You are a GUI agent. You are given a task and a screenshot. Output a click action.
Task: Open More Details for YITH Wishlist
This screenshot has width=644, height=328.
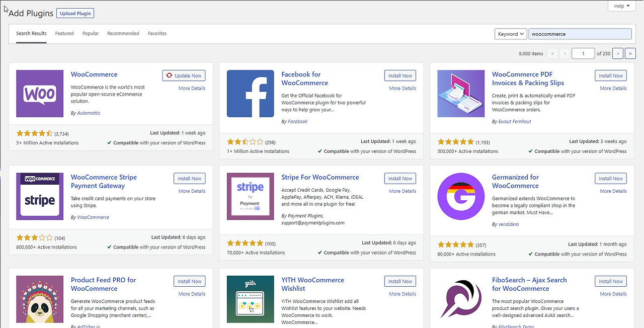tap(403, 294)
